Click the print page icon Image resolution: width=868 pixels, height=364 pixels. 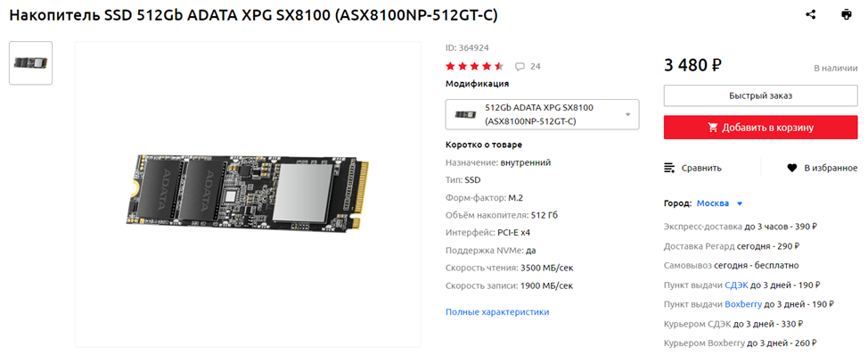coord(846,15)
